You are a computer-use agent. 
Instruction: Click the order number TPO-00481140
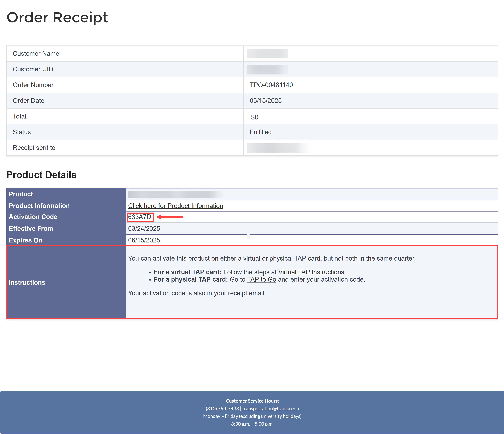click(271, 85)
